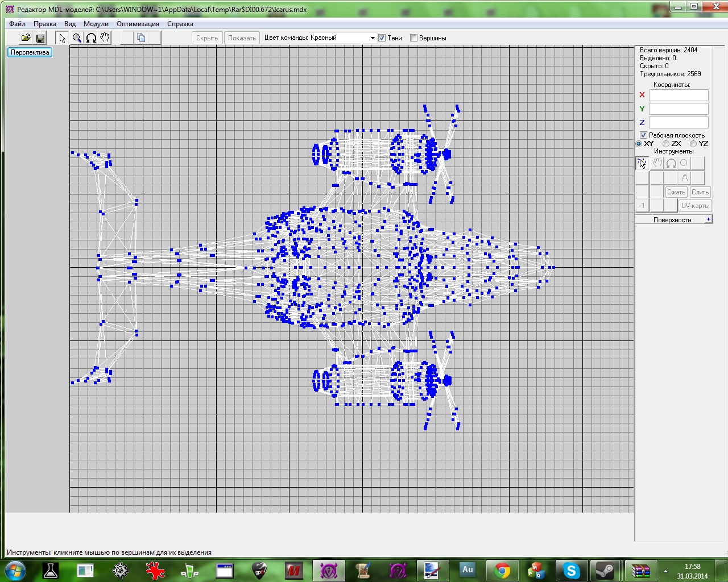Choose the hand move tool in the Инструменты panel
The height and width of the screenshot is (582, 728).
[x=657, y=164]
